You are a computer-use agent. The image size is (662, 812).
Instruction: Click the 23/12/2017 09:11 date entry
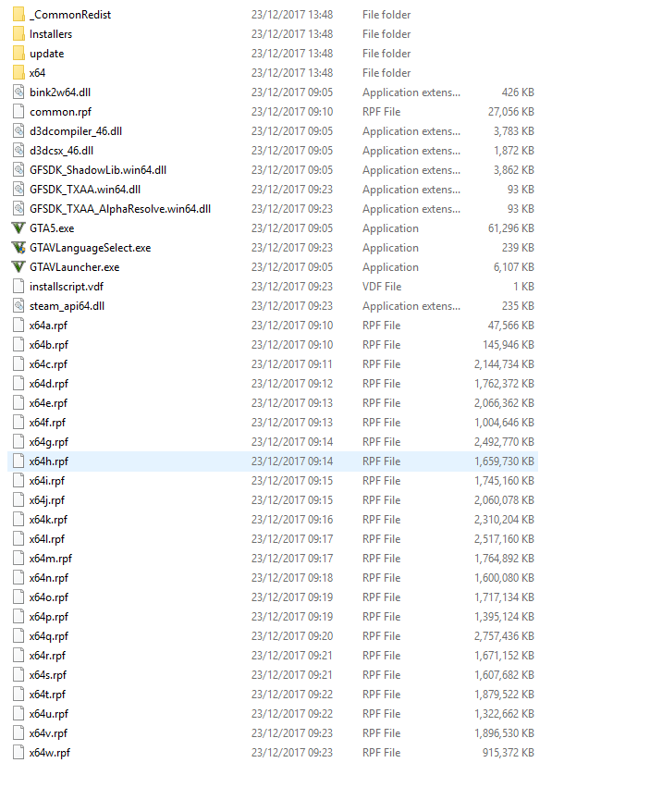(292, 364)
